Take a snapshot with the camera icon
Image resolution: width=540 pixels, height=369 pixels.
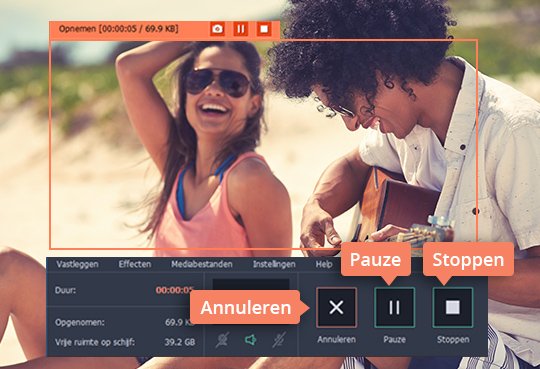pyautogui.click(x=217, y=29)
